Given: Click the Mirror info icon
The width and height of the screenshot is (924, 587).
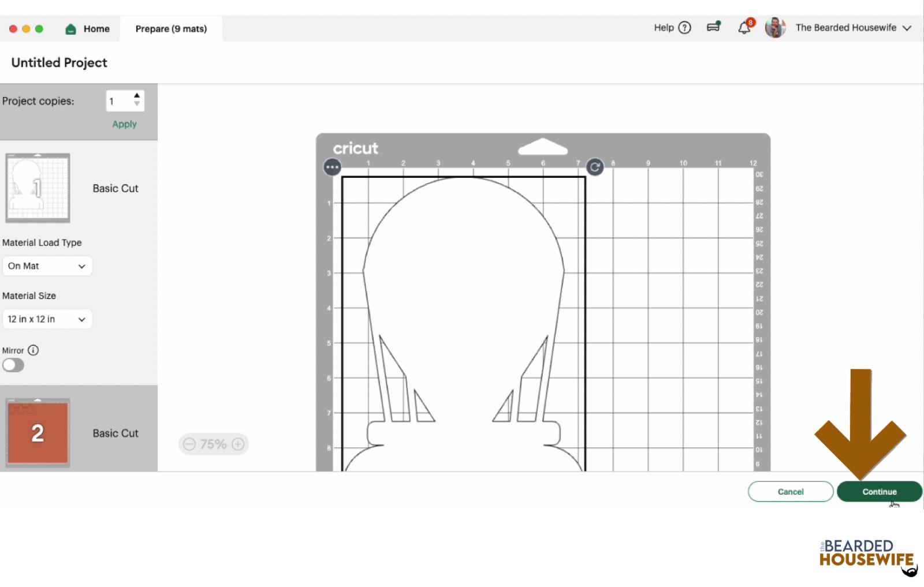Looking at the screenshot, I should (33, 350).
